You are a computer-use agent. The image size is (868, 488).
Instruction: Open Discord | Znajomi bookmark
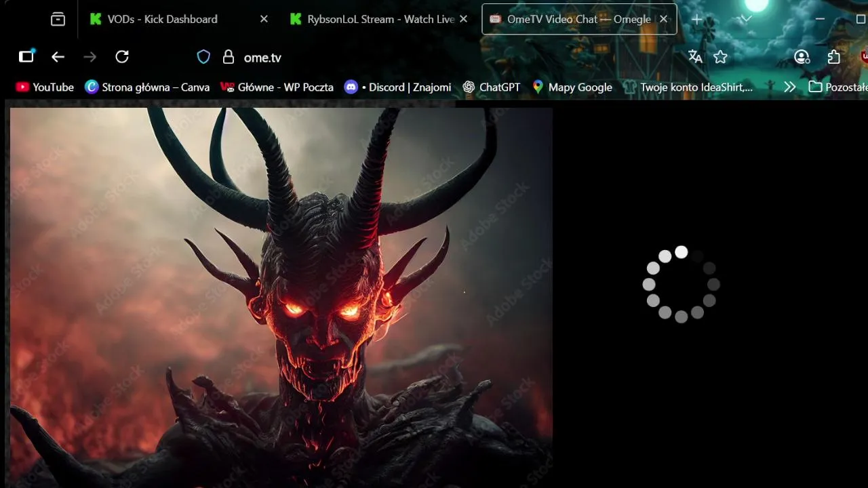pos(397,87)
